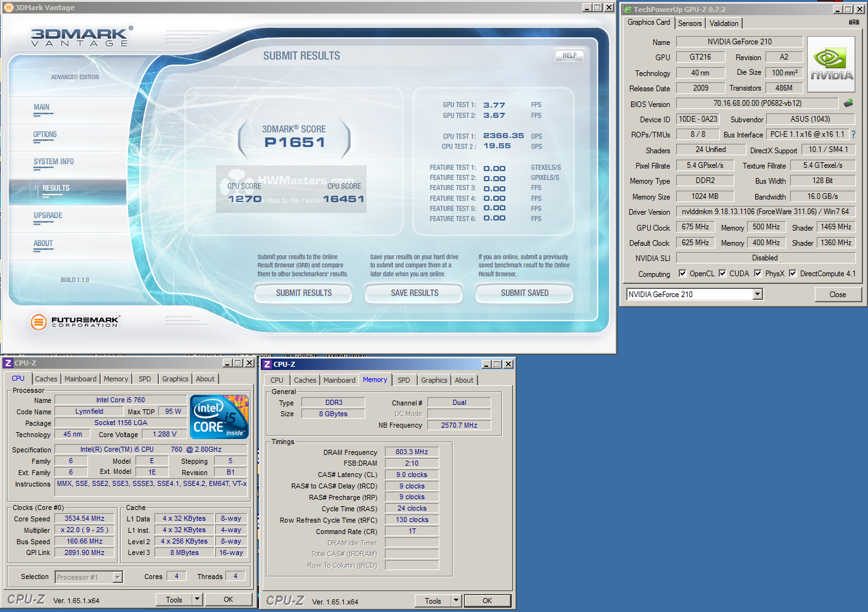Open About tab in CPU-Z processor window
This screenshot has height=612, width=868.
tap(205, 379)
